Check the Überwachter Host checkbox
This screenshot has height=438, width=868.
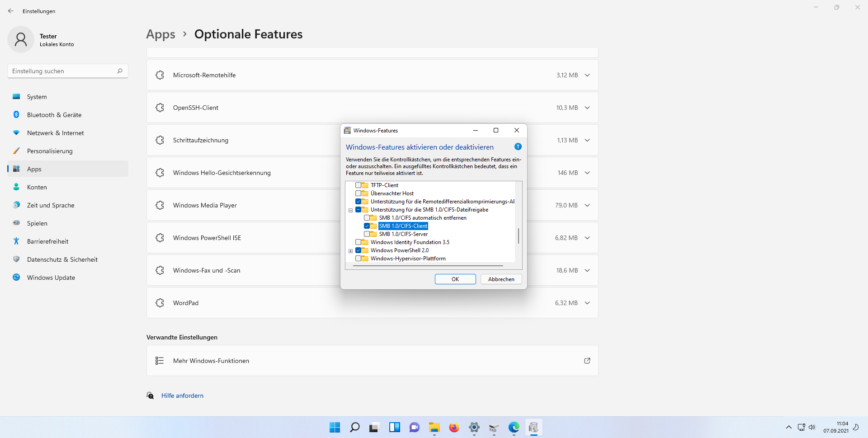pyautogui.click(x=358, y=193)
